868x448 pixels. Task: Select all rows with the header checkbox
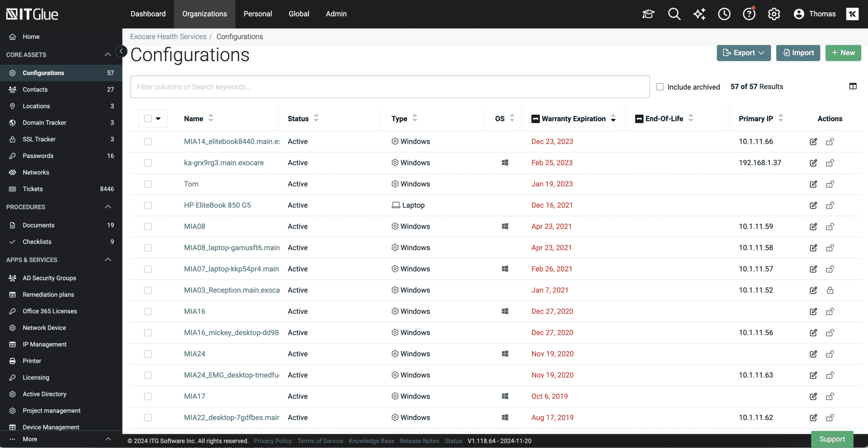tap(147, 118)
